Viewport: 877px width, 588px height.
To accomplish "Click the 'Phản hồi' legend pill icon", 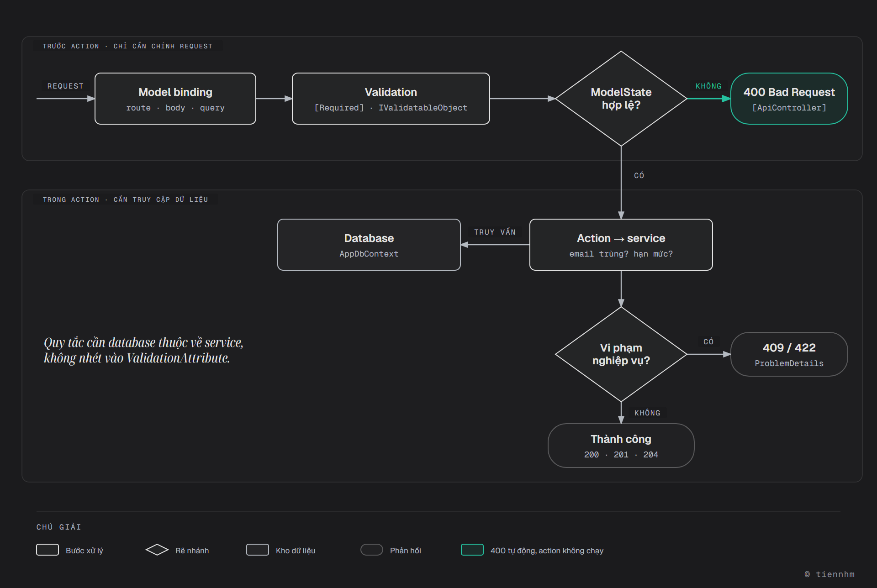I will 372,550.
